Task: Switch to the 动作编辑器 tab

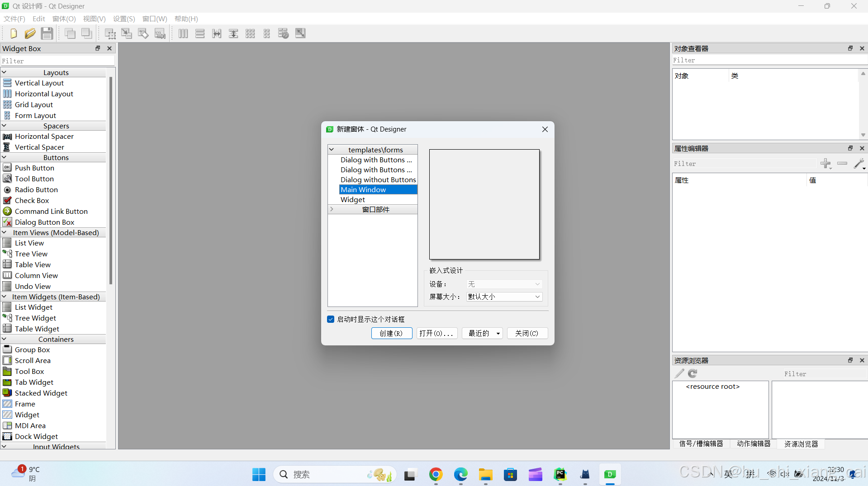Action: click(754, 444)
